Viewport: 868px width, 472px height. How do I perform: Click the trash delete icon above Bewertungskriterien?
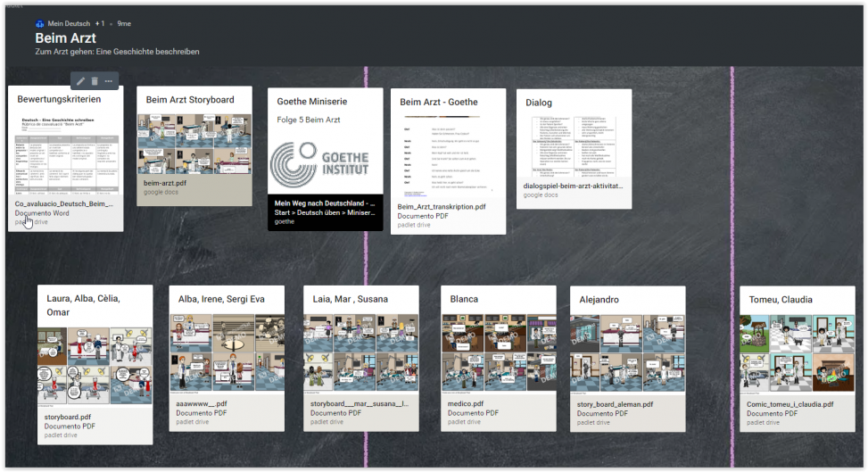pyautogui.click(x=95, y=81)
